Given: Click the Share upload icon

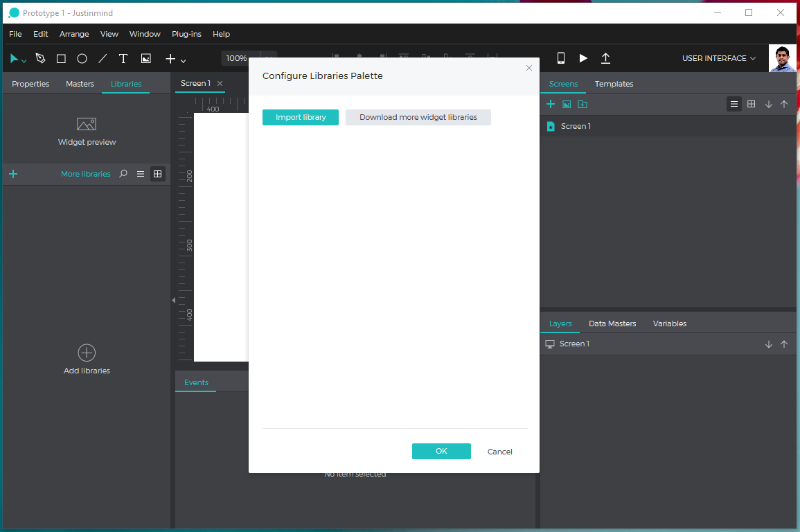Looking at the screenshot, I should pyautogui.click(x=605, y=59).
